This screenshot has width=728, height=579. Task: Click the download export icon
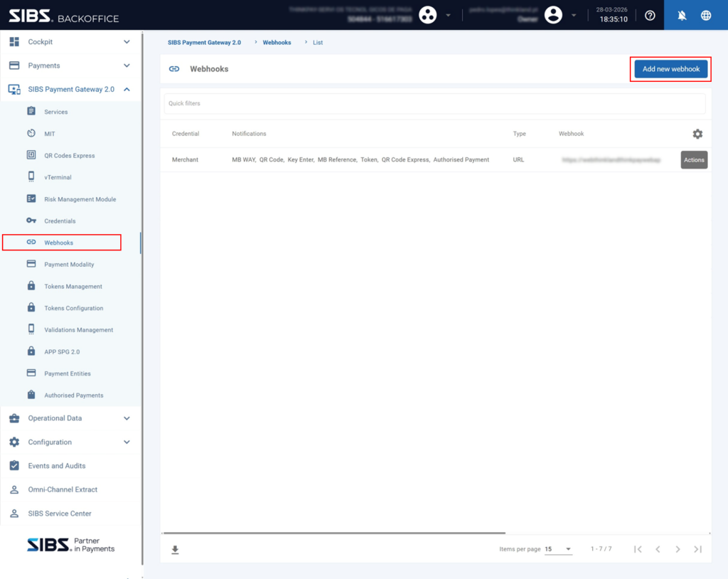[x=175, y=550]
